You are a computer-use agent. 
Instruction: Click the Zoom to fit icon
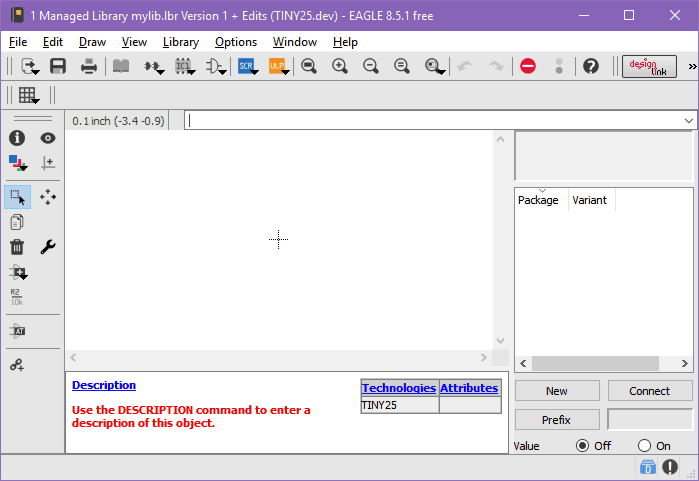[x=309, y=66]
